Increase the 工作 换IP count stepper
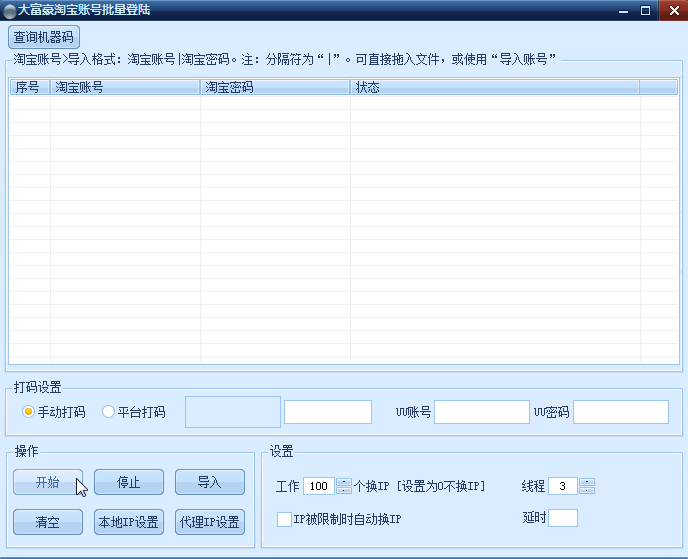 coord(344,482)
